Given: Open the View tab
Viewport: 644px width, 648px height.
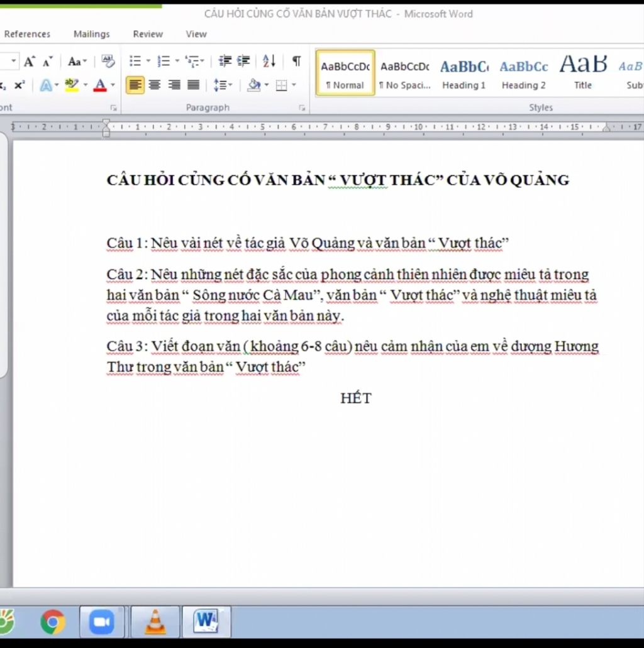Looking at the screenshot, I should [196, 34].
